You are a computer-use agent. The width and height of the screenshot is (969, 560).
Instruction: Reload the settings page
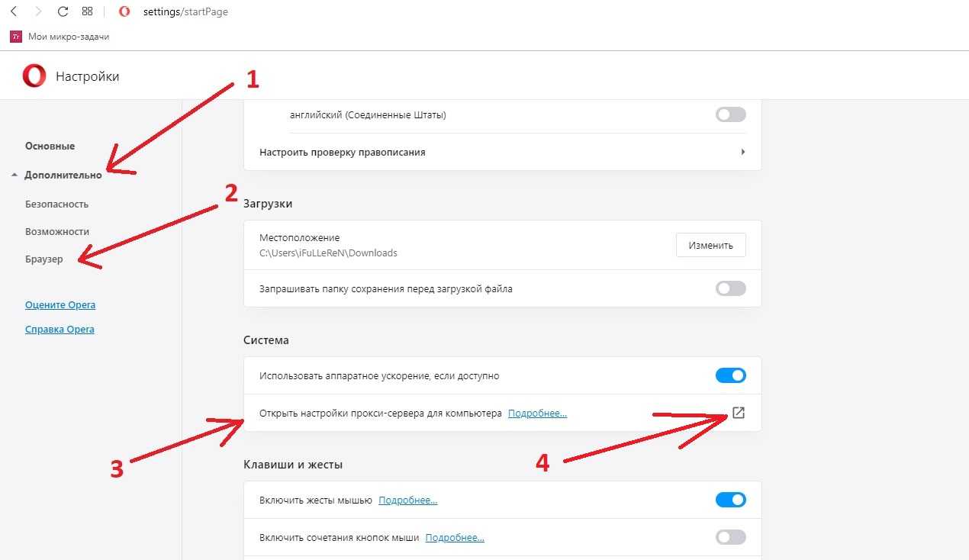click(63, 11)
